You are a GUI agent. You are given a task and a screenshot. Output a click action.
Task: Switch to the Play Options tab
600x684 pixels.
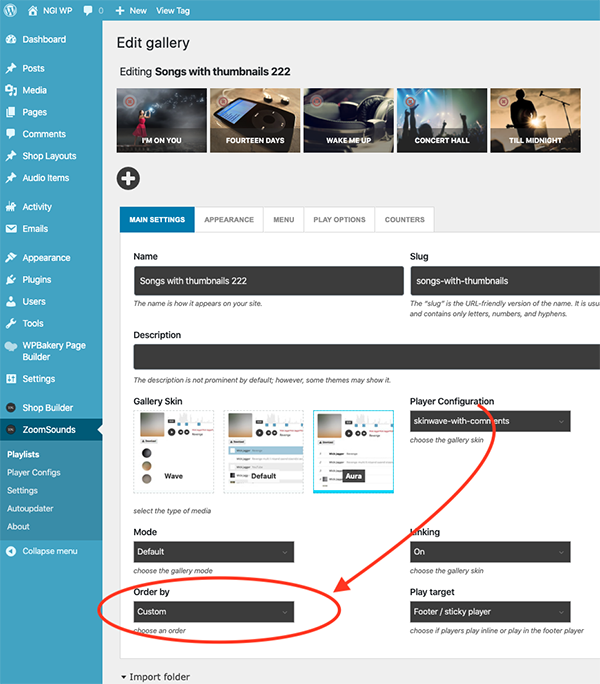click(x=339, y=220)
